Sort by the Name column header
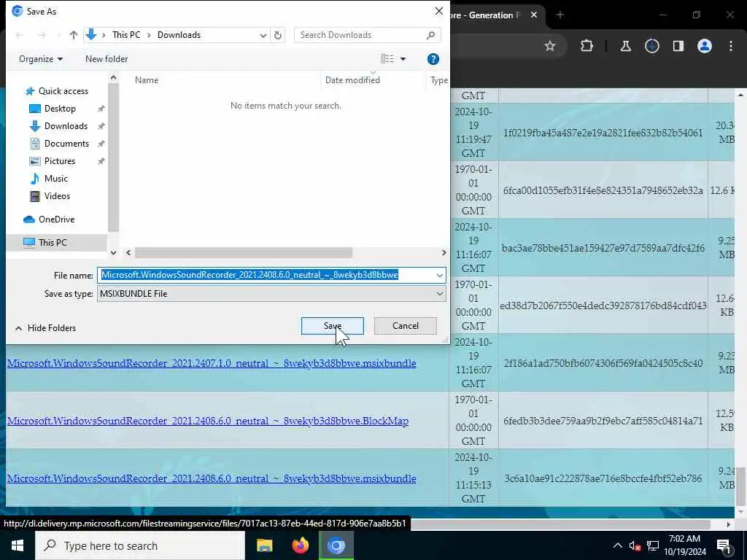This screenshot has width=747, height=560. [146, 80]
